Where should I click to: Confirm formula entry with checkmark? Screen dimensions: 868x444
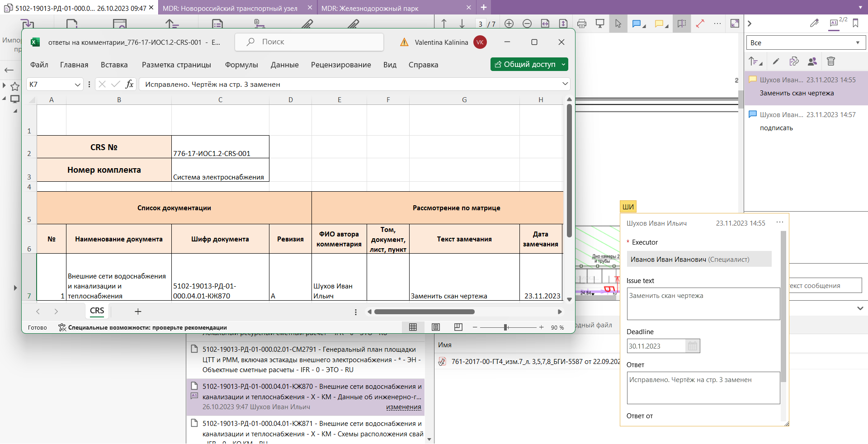pos(116,84)
